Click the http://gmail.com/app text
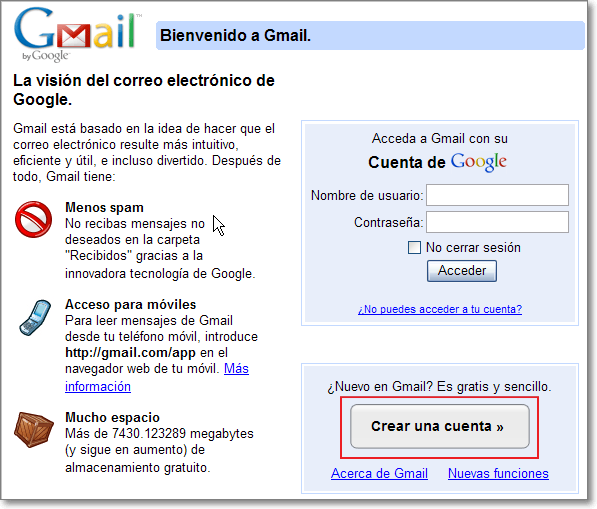The width and height of the screenshot is (597, 509). tap(130, 353)
